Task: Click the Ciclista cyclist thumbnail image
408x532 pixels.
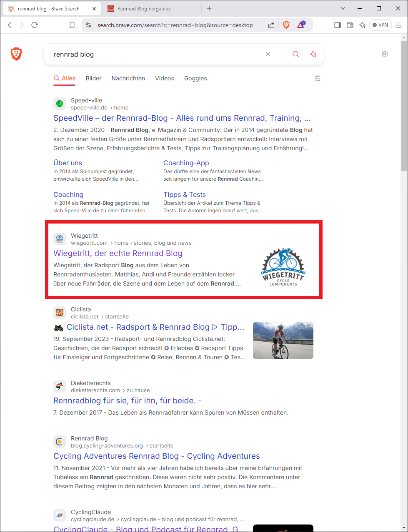Action: pos(283,340)
